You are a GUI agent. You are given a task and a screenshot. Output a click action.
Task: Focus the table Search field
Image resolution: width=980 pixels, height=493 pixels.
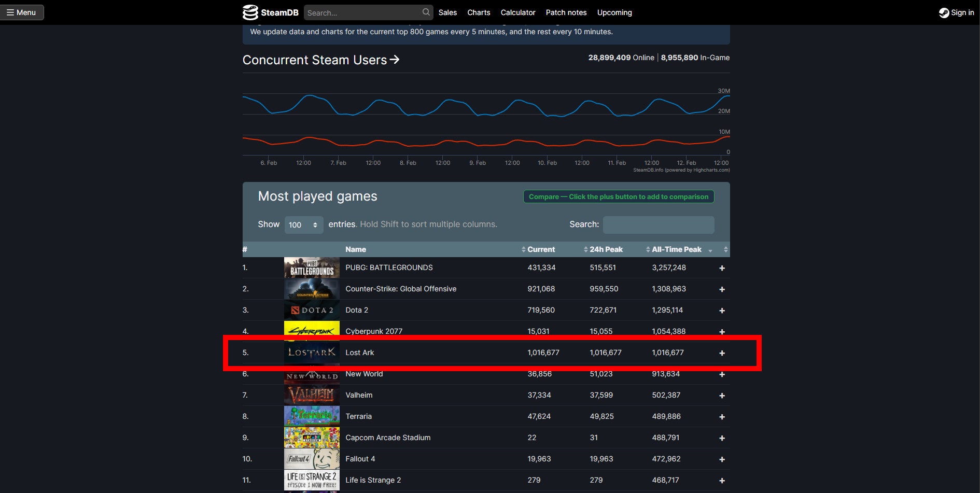pyautogui.click(x=659, y=224)
